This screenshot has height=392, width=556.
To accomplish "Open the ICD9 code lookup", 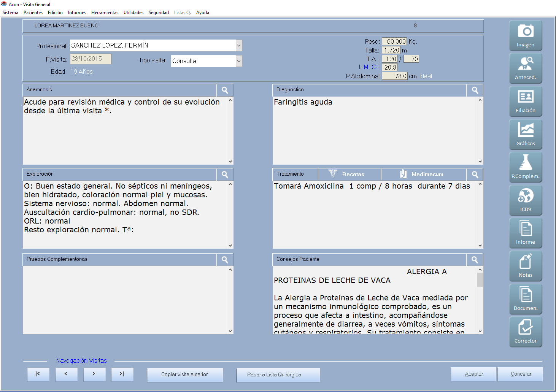I will [525, 200].
